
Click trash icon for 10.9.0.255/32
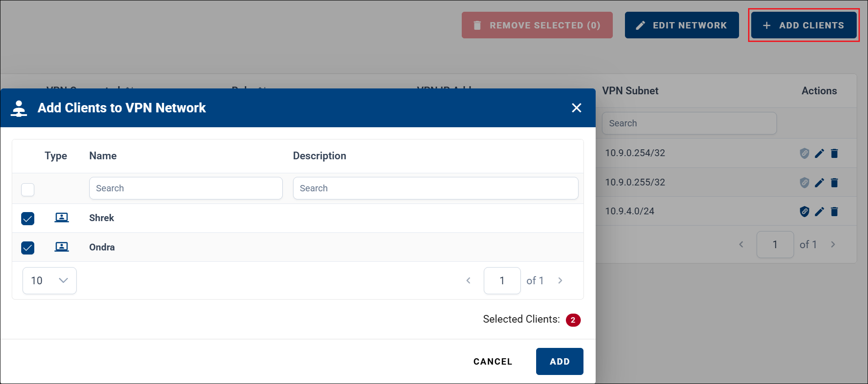point(834,183)
